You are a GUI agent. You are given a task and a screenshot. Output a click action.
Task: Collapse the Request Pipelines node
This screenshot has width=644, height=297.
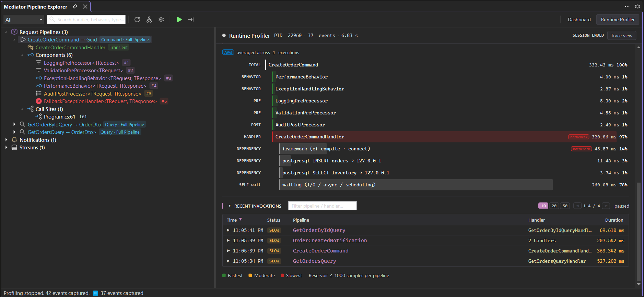click(x=6, y=32)
